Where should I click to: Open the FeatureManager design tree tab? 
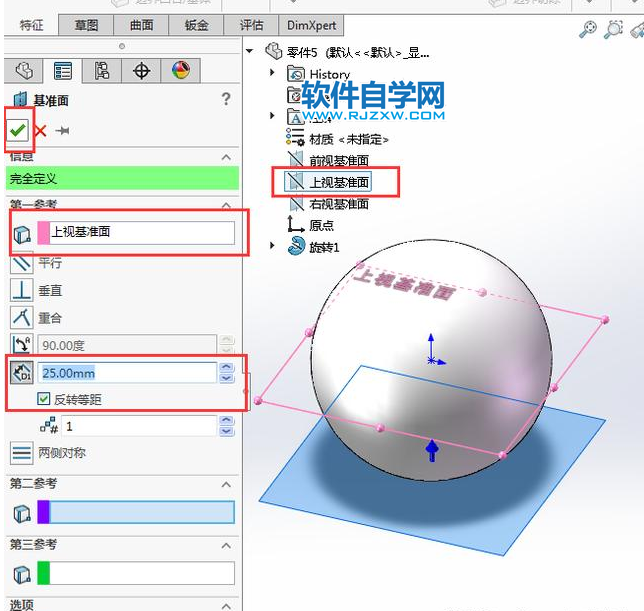[x=24, y=71]
